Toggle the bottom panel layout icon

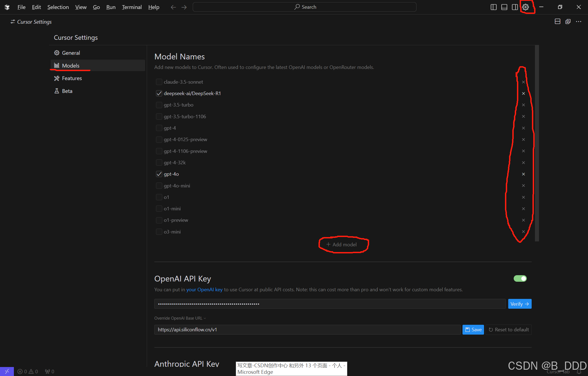(x=504, y=7)
